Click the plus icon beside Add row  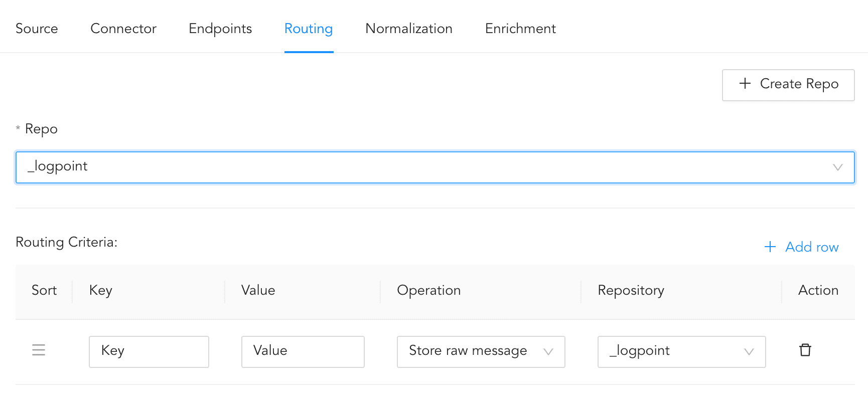click(770, 247)
